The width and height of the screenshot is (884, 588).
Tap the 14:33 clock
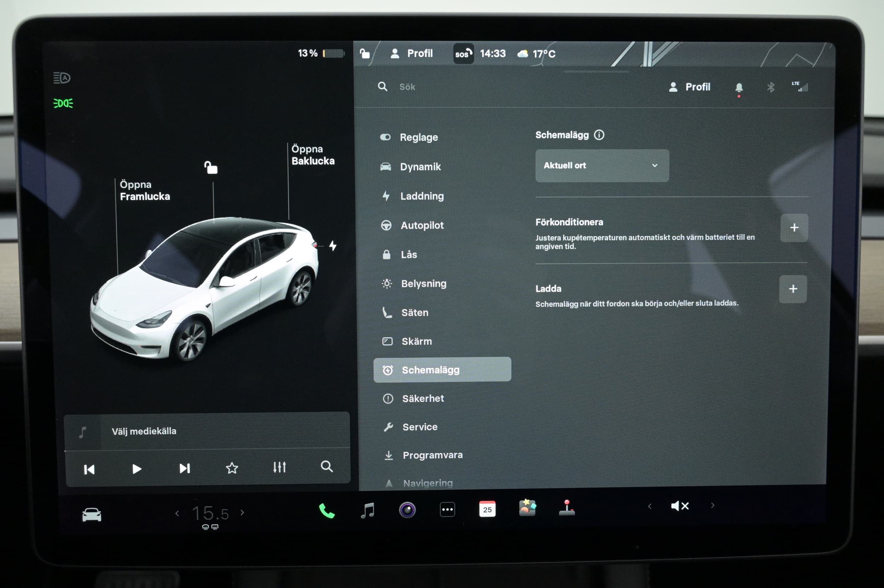[x=493, y=54]
